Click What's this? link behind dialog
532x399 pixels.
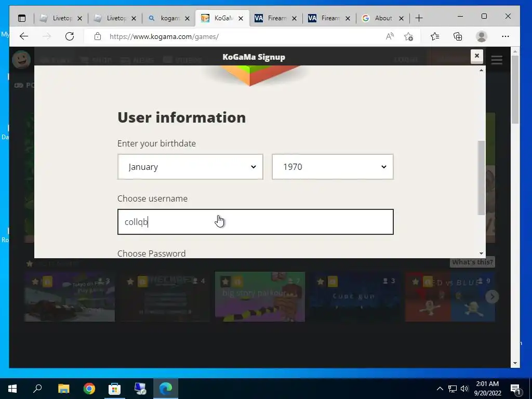472,262
